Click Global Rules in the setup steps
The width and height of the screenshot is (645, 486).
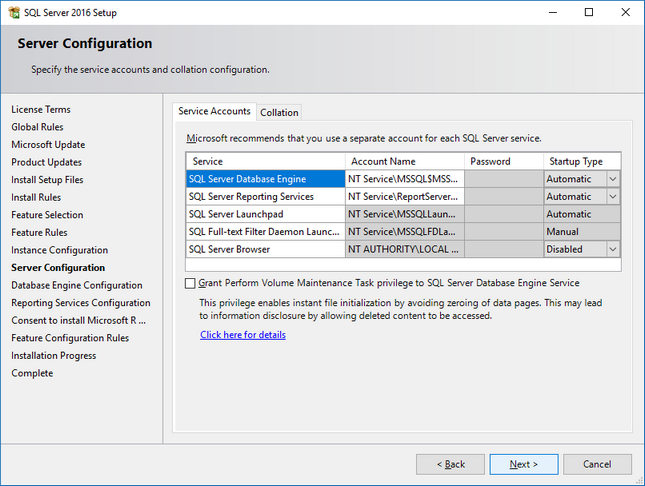[37, 127]
